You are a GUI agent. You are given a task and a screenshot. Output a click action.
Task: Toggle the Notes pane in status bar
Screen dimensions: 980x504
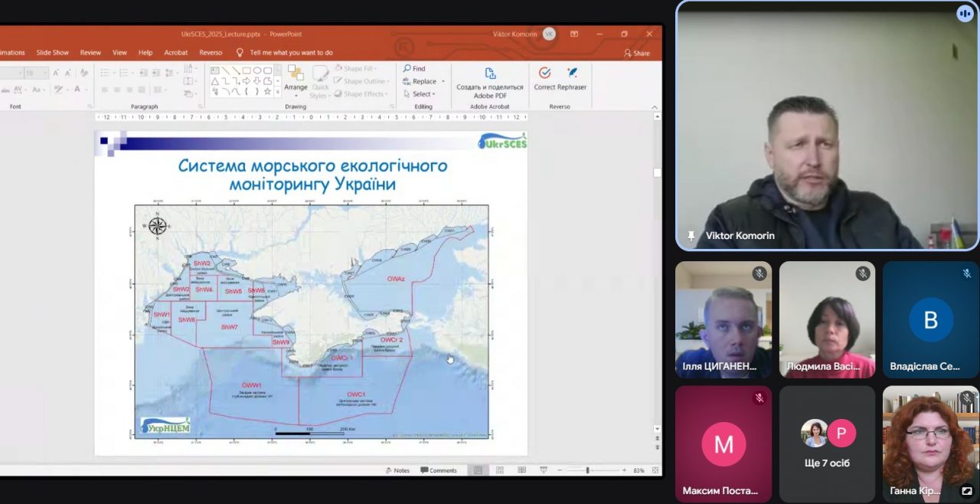[x=397, y=470]
